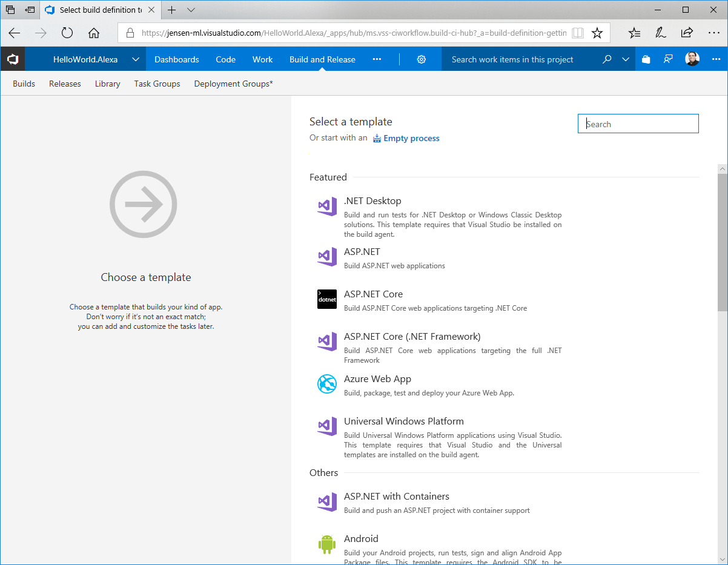Choose the ASP.NET Core dotnet icon
Image resolution: width=728 pixels, height=565 pixels.
[x=327, y=299]
